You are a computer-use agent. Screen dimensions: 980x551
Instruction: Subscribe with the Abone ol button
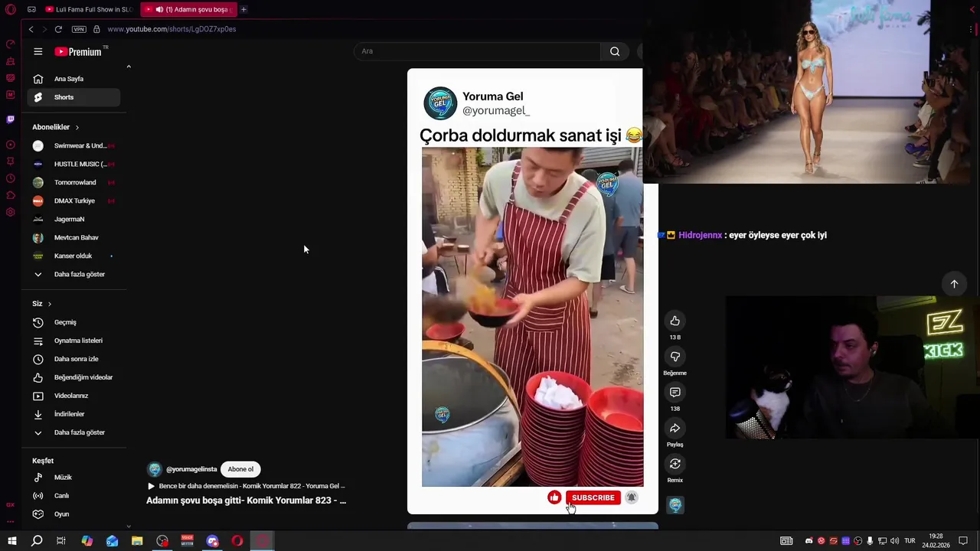240,469
